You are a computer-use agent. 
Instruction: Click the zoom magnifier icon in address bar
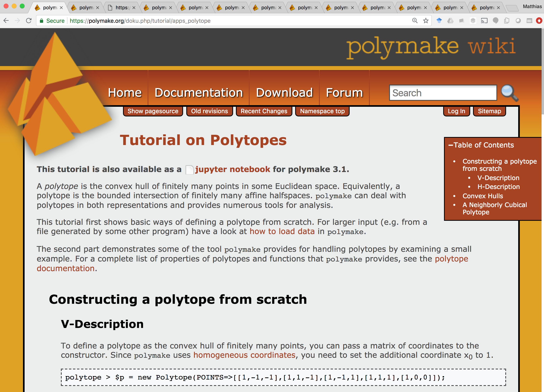(415, 21)
